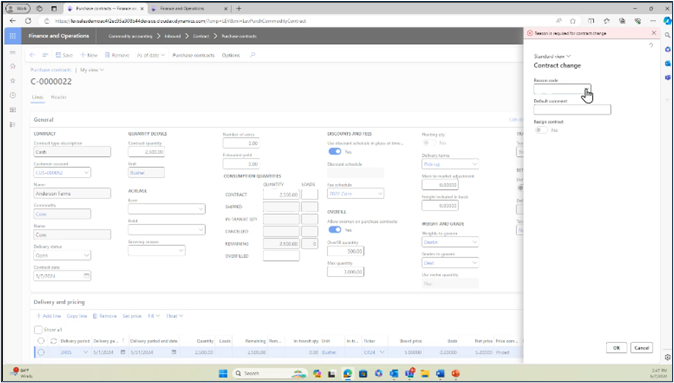Create a New purchase contract
This screenshot has height=383, width=674.
tap(89, 55)
